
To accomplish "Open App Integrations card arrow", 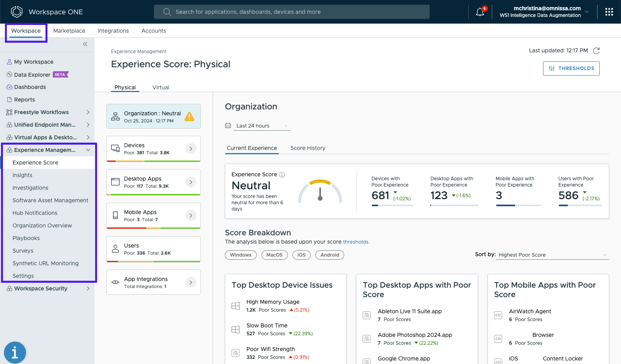I will [191, 282].
